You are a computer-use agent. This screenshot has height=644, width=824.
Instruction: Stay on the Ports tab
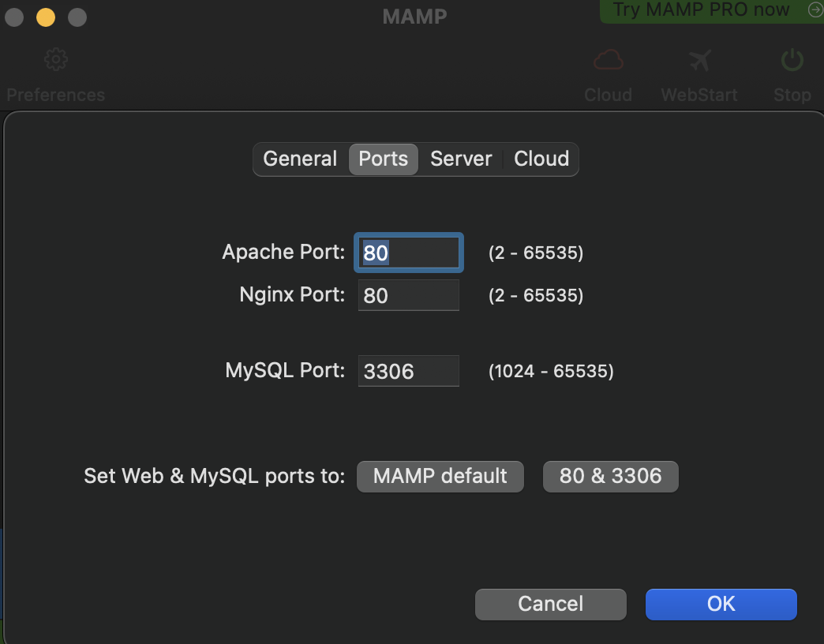[x=384, y=159]
